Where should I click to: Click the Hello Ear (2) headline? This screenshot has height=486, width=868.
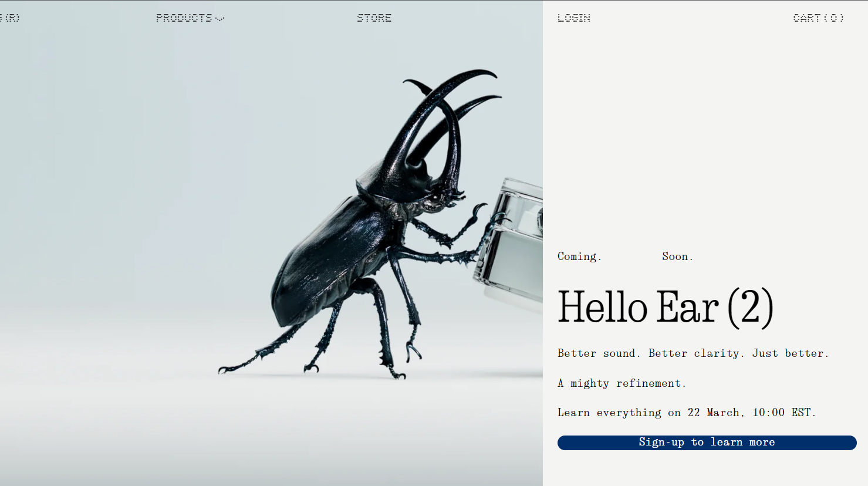tap(665, 307)
